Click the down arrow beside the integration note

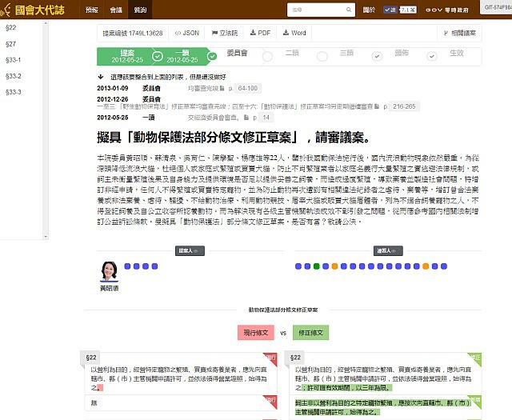click(x=101, y=77)
